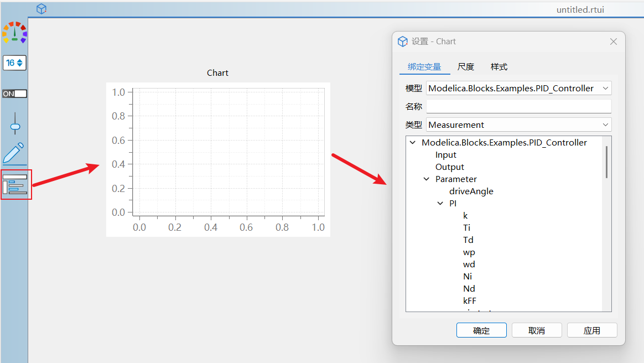Click the Chart title label above plot
644x363 pixels.
pos(217,72)
